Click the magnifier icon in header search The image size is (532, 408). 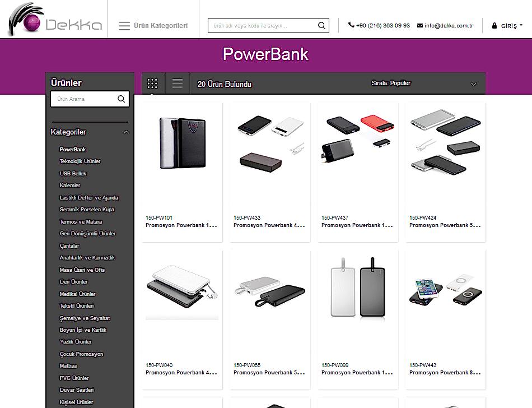coord(321,26)
